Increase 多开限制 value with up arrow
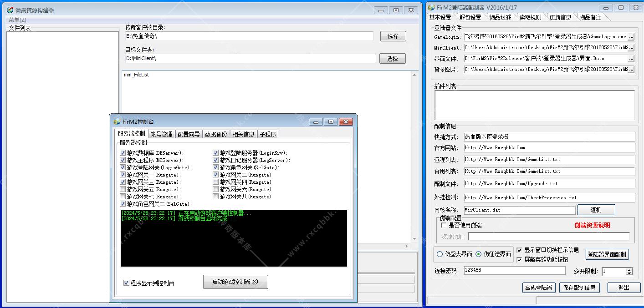This screenshot has height=308, width=644. coord(629,269)
